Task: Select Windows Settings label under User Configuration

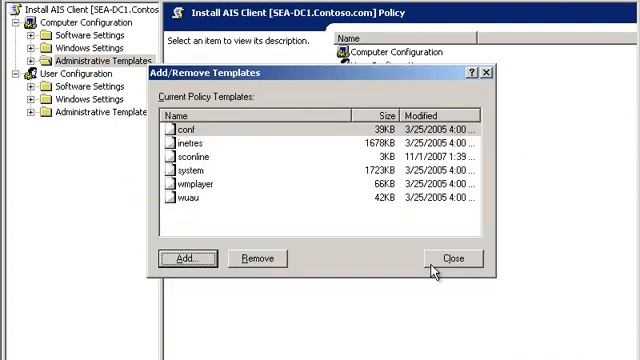Action: [89, 99]
